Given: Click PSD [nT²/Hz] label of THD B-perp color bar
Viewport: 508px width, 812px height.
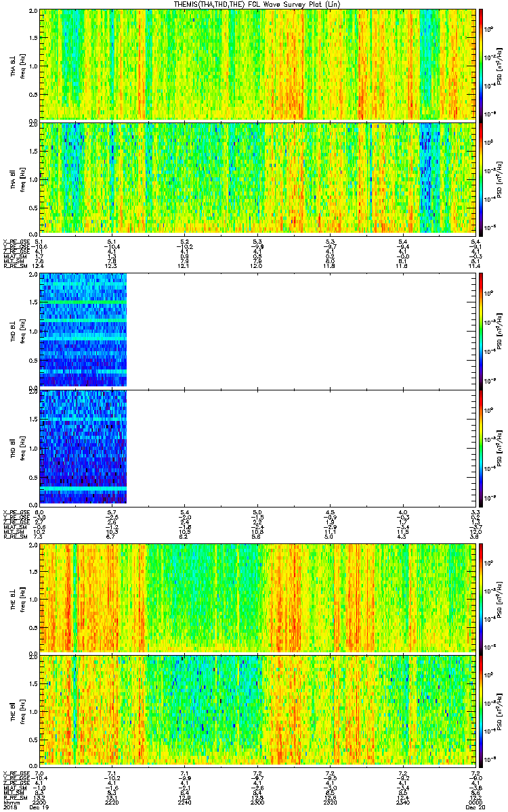Looking at the screenshot, I should [x=499, y=332].
